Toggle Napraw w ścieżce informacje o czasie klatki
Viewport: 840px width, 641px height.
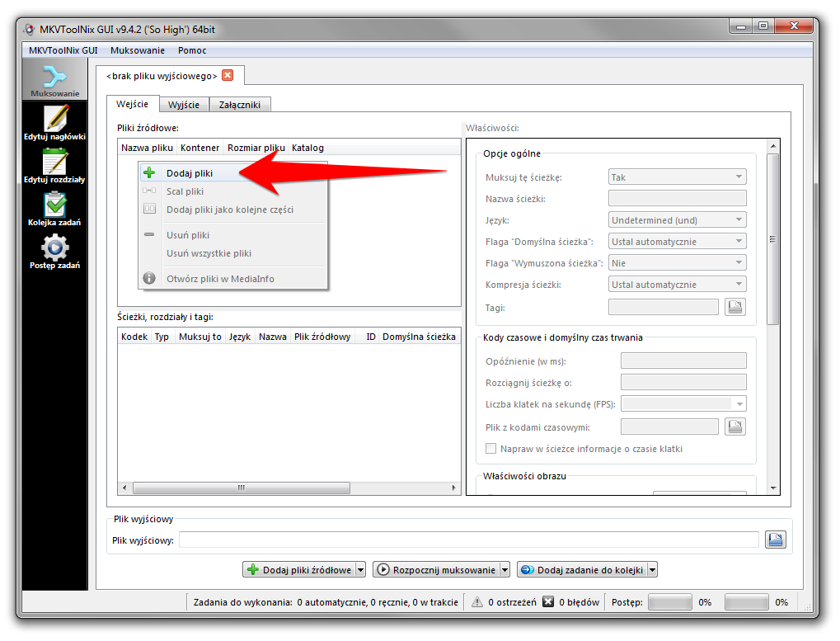click(490, 449)
